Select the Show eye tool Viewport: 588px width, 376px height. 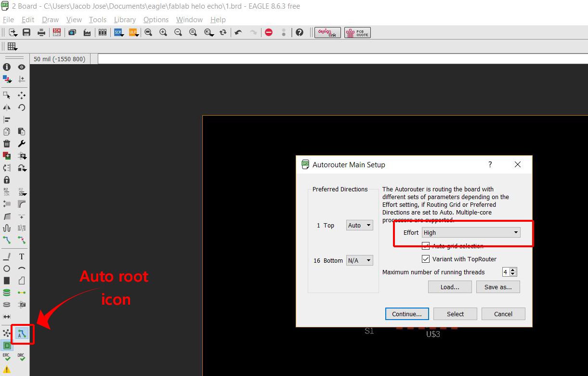click(x=22, y=67)
